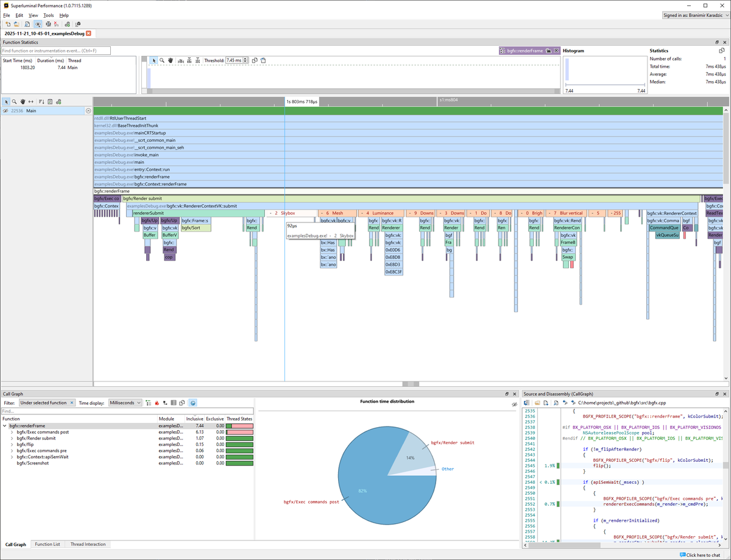Click the green plus icon in timeline toolbar

point(58,102)
